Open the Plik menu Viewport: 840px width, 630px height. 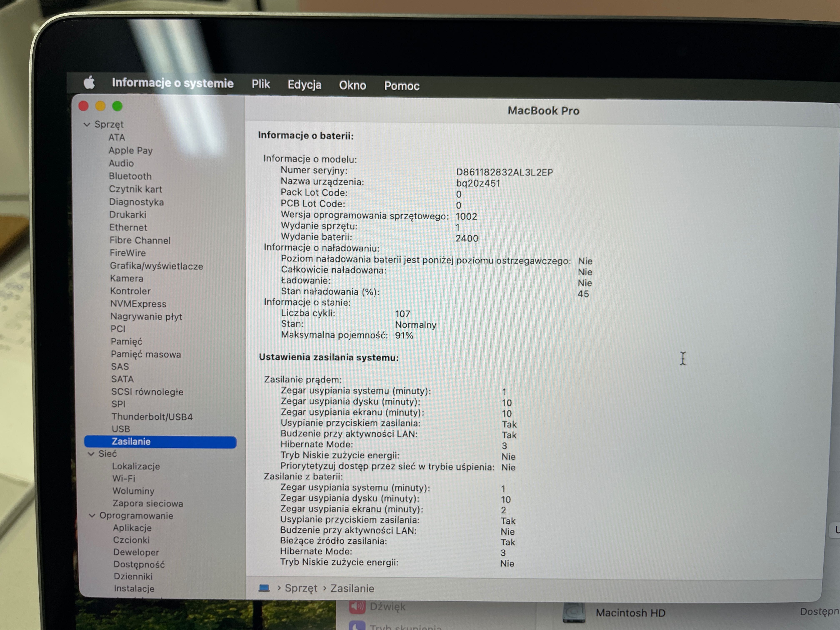tap(261, 84)
